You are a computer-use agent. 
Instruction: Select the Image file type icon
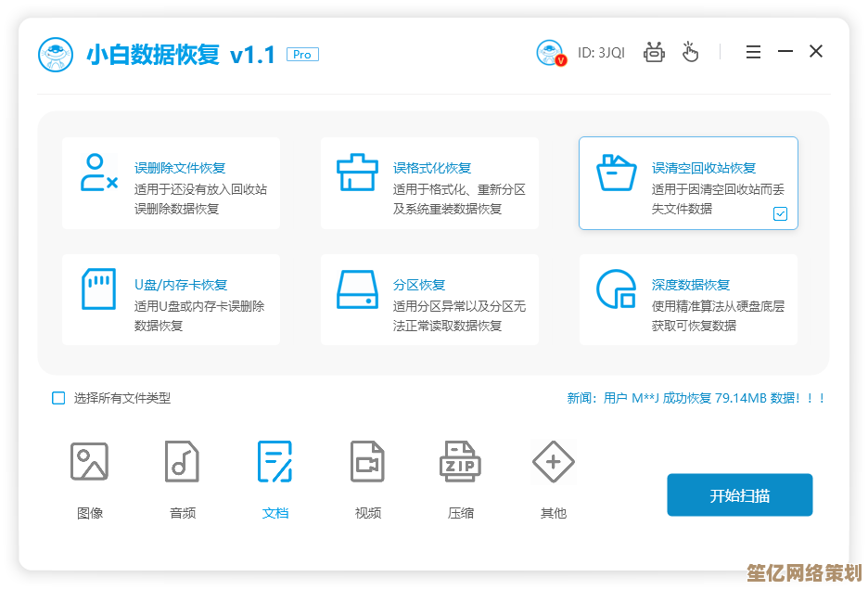(x=90, y=462)
